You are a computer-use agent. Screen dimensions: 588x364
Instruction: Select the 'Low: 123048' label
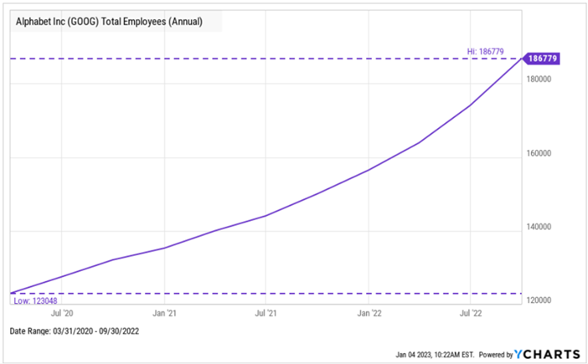pyautogui.click(x=36, y=300)
